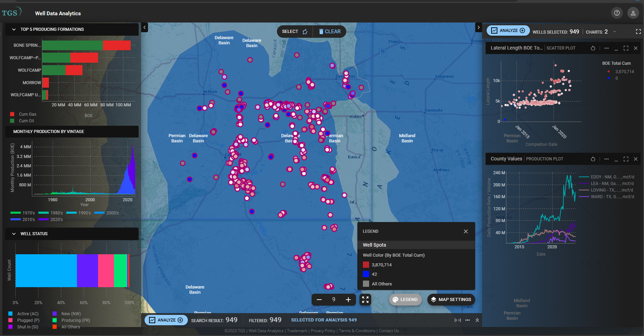
Task: Toggle WARD - TX series in legend
Action: coord(607,197)
